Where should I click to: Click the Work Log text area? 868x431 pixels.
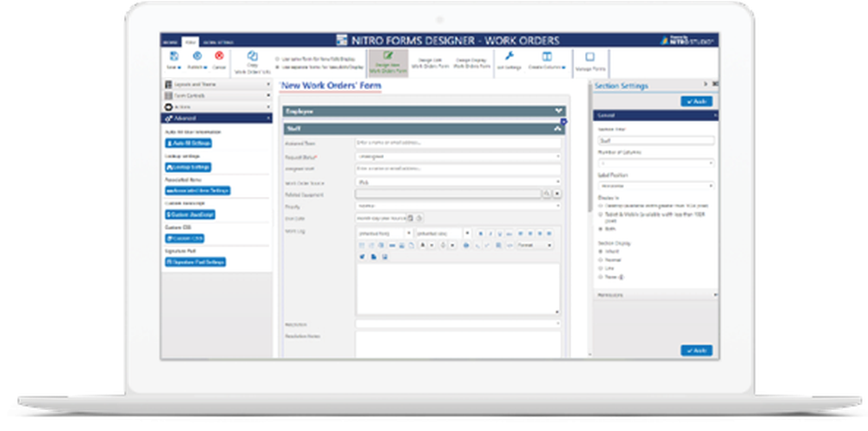coord(457,289)
